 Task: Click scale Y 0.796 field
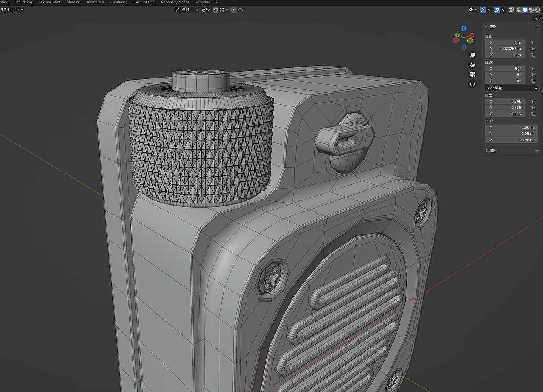click(x=505, y=108)
